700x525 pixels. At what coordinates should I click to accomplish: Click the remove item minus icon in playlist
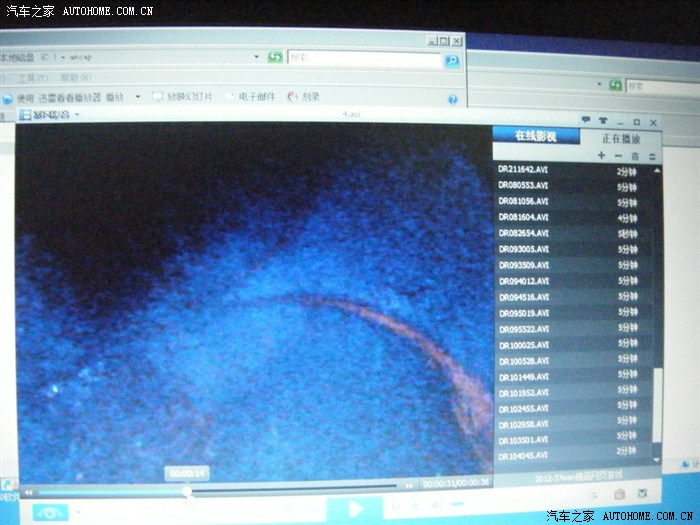click(618, 156)
